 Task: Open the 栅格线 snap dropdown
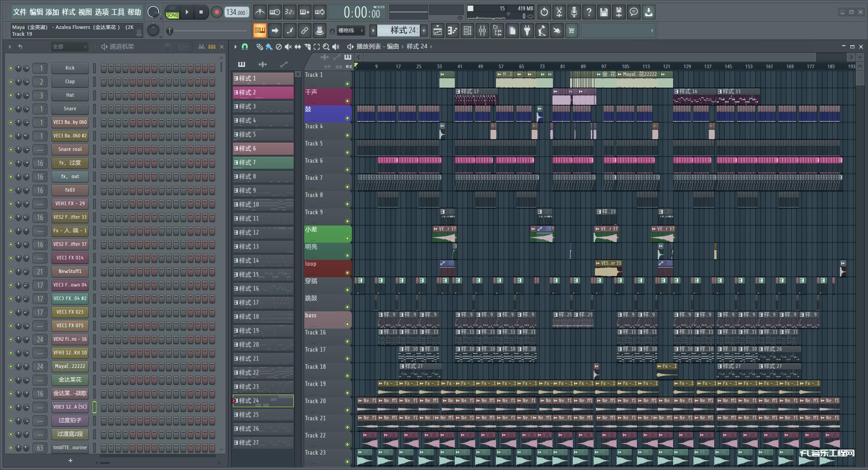(351, 31)
